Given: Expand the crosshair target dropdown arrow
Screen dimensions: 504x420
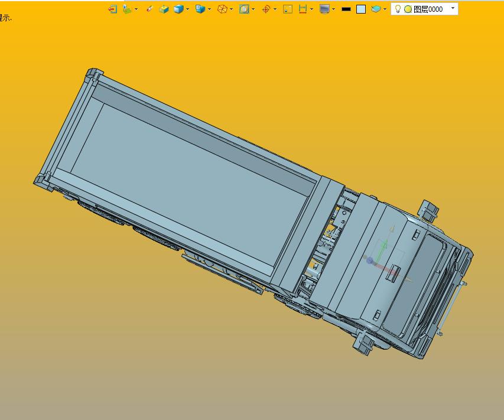Looking at the screenshot, I should pyautogui.click(x=275, y=9).
